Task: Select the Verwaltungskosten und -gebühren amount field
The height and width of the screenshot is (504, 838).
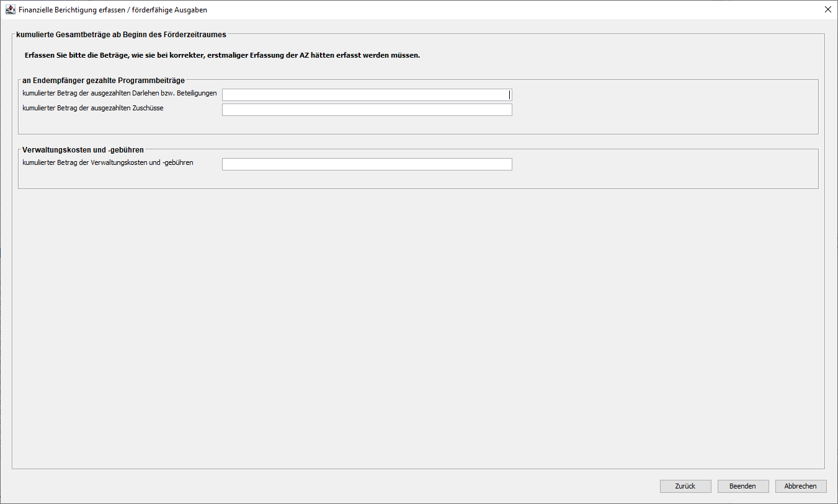Action: pyautogui.click(x=366, y=164)
